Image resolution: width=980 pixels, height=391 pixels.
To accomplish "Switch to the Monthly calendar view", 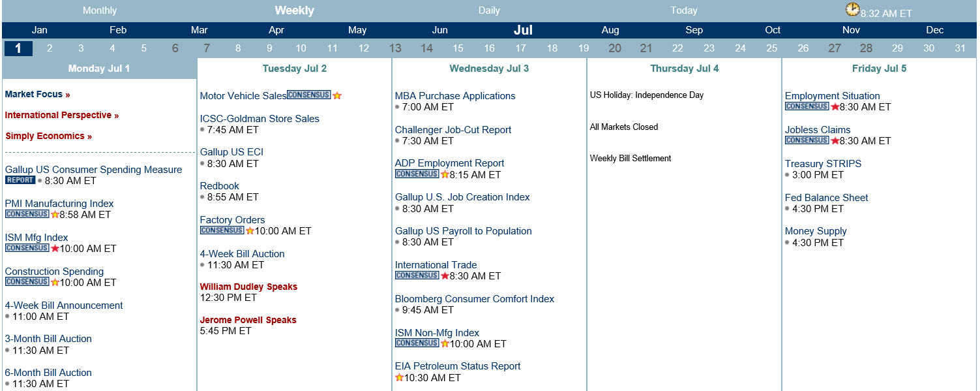I will click(x=100, y=10).
